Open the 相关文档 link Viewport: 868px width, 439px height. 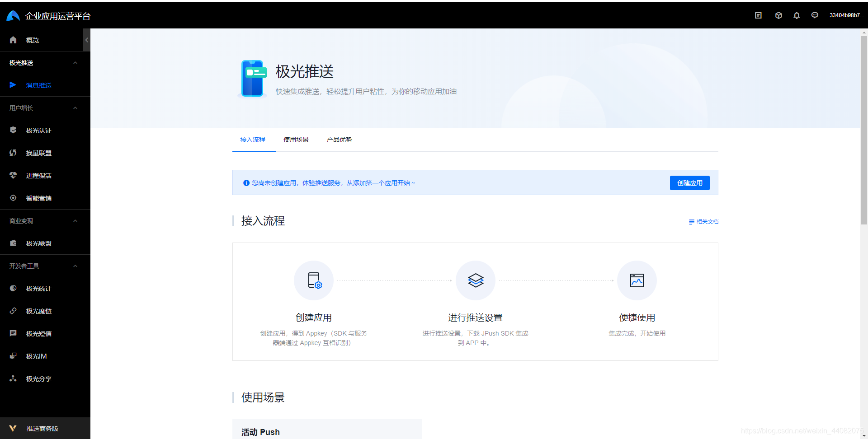(x=703, y=222)
